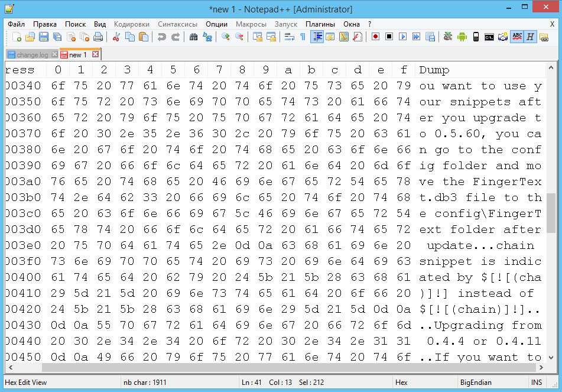This screenshot has height=392, width=562.
Task: Toggle the ABC spell-check button
Action: (x=517, y=37)
